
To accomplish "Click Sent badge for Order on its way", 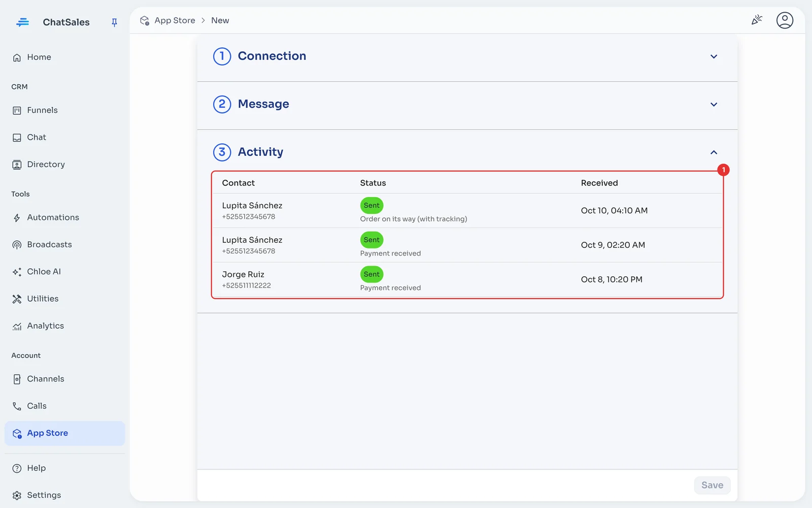I will pyautogui.click(x=371, y=205).
